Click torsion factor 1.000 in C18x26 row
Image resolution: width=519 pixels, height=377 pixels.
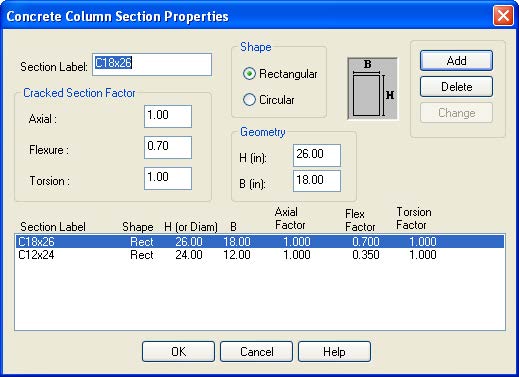[423, 241]
